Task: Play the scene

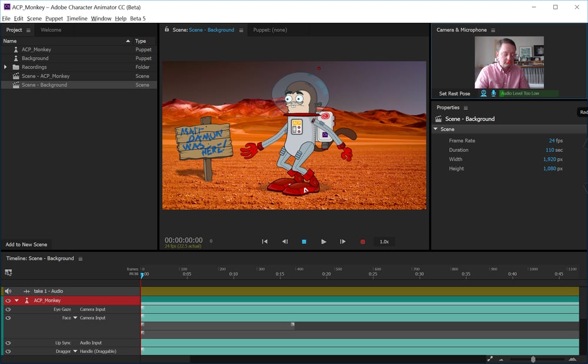Action: (323, 242)
